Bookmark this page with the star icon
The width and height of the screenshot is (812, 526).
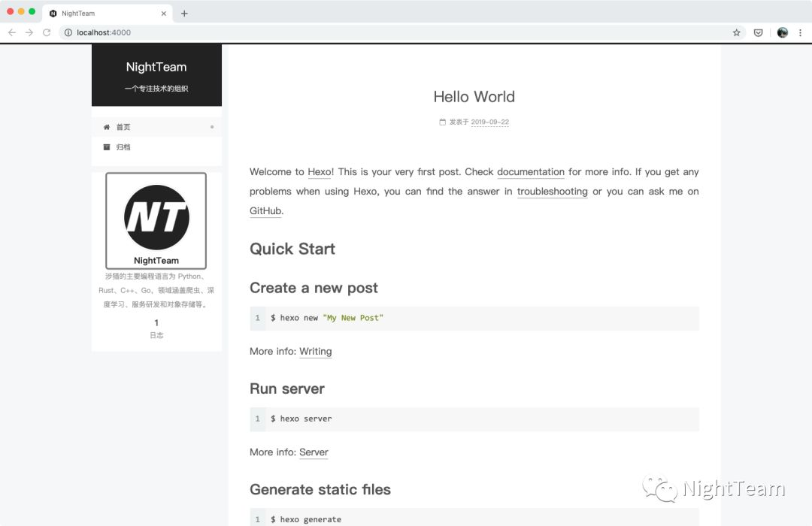(736, 32)
